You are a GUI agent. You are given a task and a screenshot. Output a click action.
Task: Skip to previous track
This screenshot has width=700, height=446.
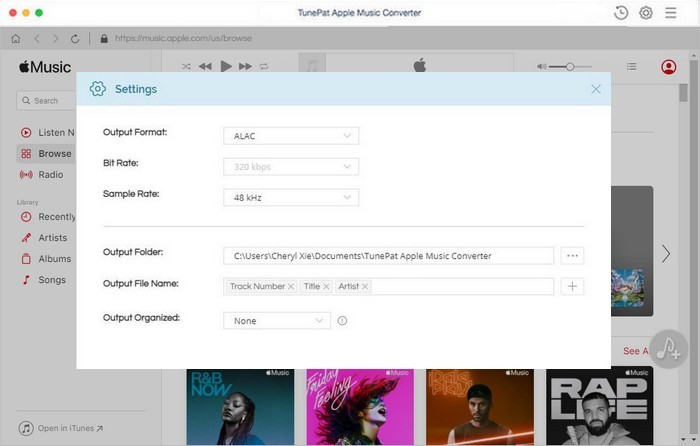point(205,67)
